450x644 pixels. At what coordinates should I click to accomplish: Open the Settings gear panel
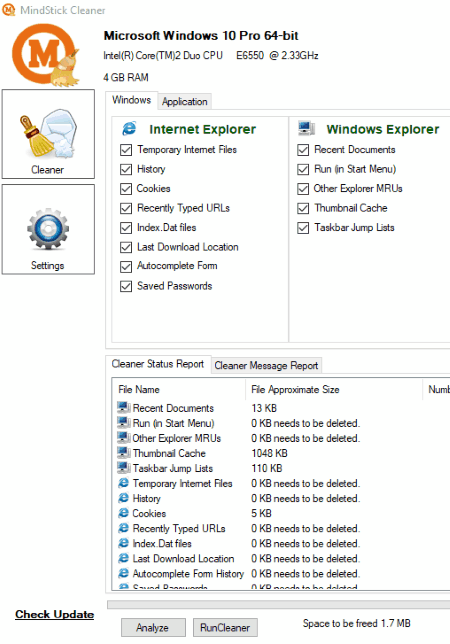pos(48,229)
